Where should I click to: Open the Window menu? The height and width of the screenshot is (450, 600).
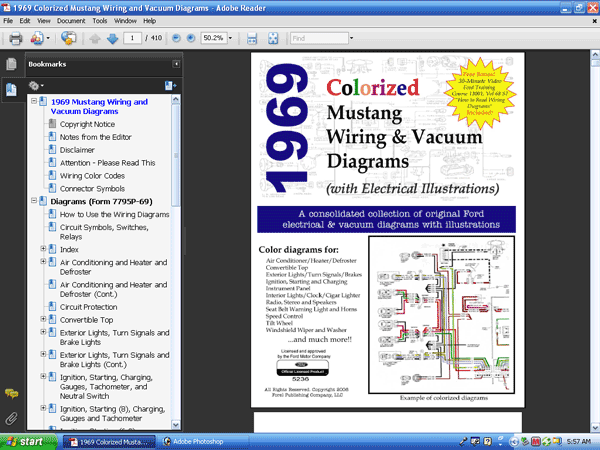[125, 21]
